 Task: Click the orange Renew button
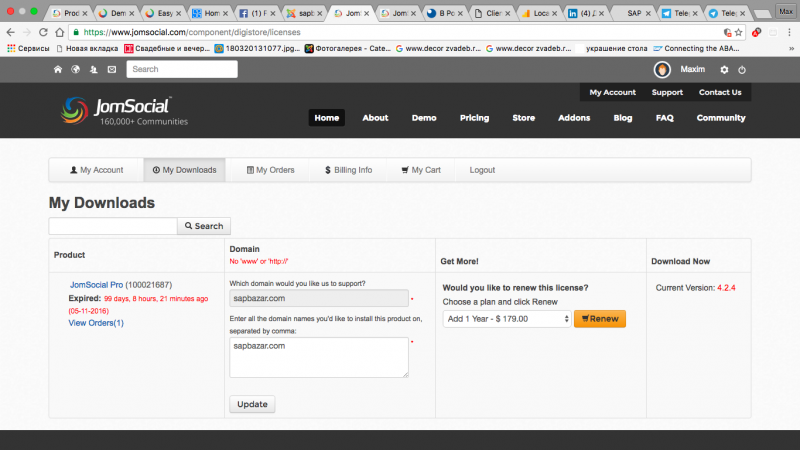click(x=599, y=319)
